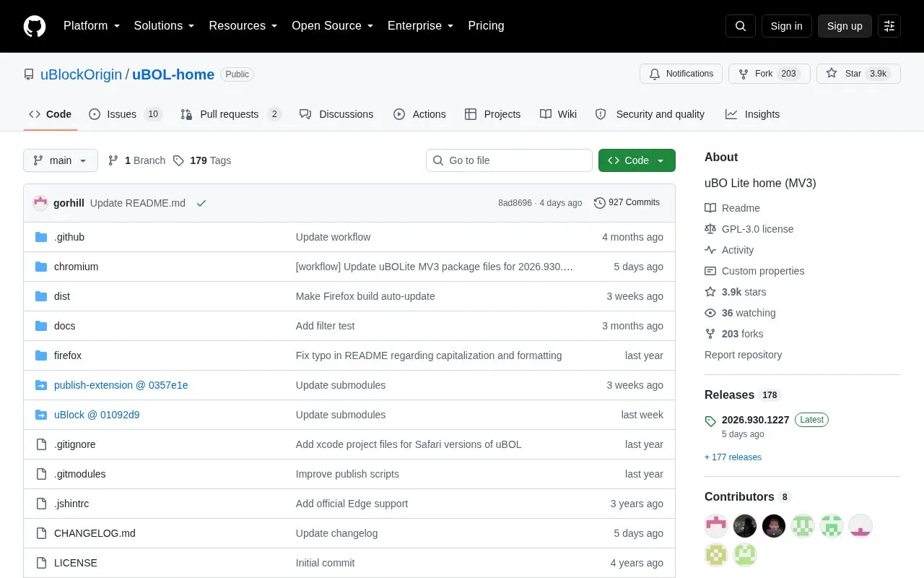Click the tag icon beside 179 Tags
The width and height of the screenshot is (924, 578).
pos(179,160)
